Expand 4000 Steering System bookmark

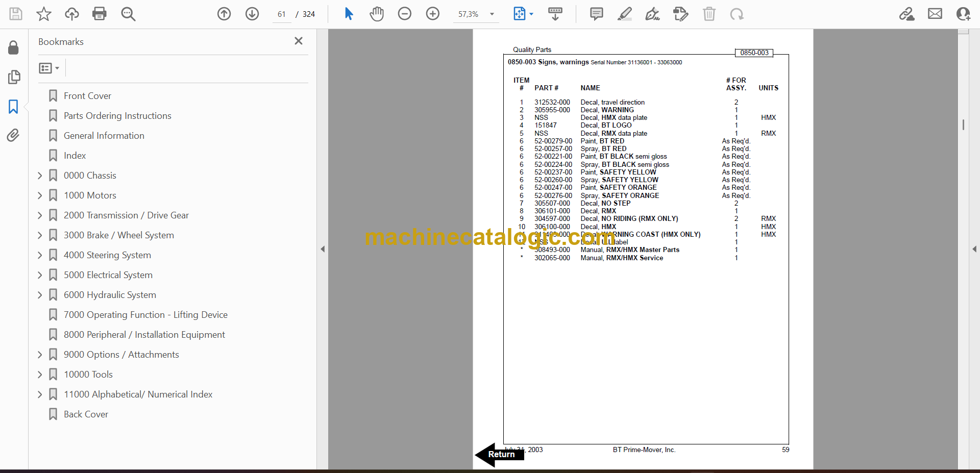[x=40, y=255]
